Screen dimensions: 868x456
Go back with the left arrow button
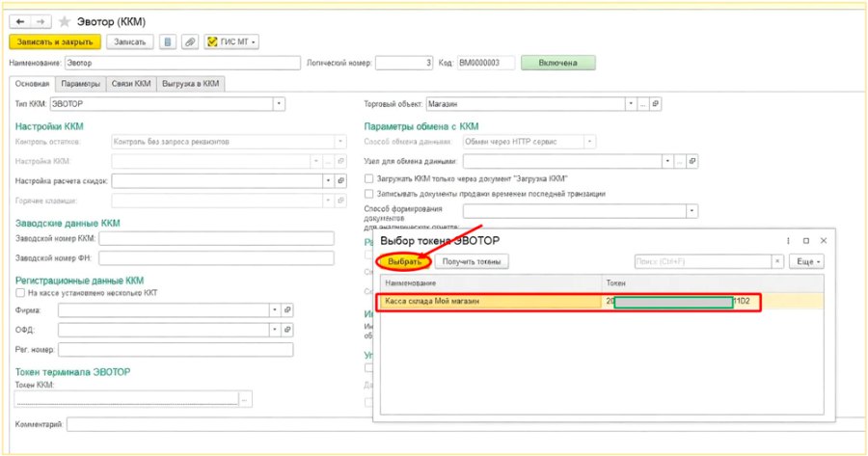[x=20, y=21]
